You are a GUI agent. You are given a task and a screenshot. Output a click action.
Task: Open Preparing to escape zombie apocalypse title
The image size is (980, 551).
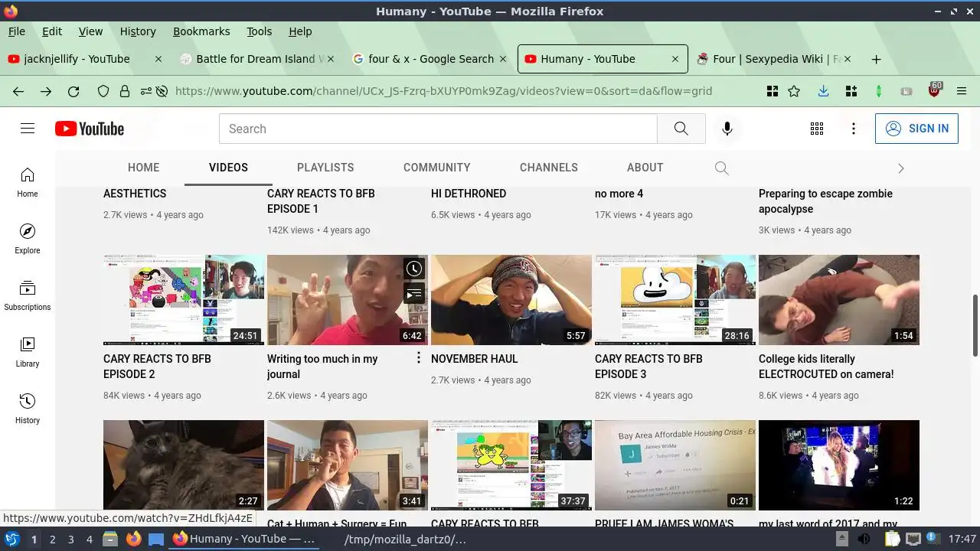(x=825, y=201)
